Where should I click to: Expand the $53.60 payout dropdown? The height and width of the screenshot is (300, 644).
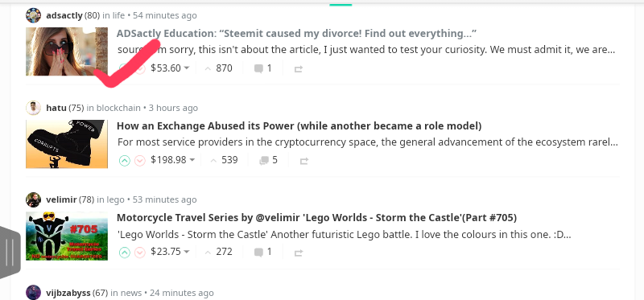tap(170, 68)
